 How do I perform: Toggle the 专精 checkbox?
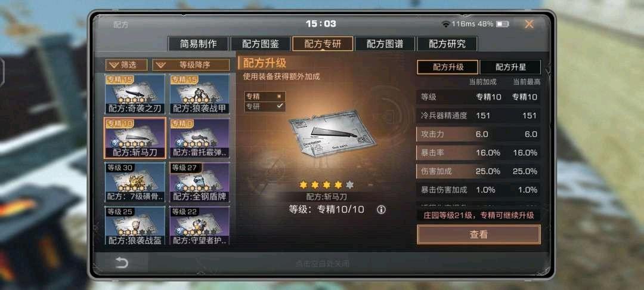point(280,97)
